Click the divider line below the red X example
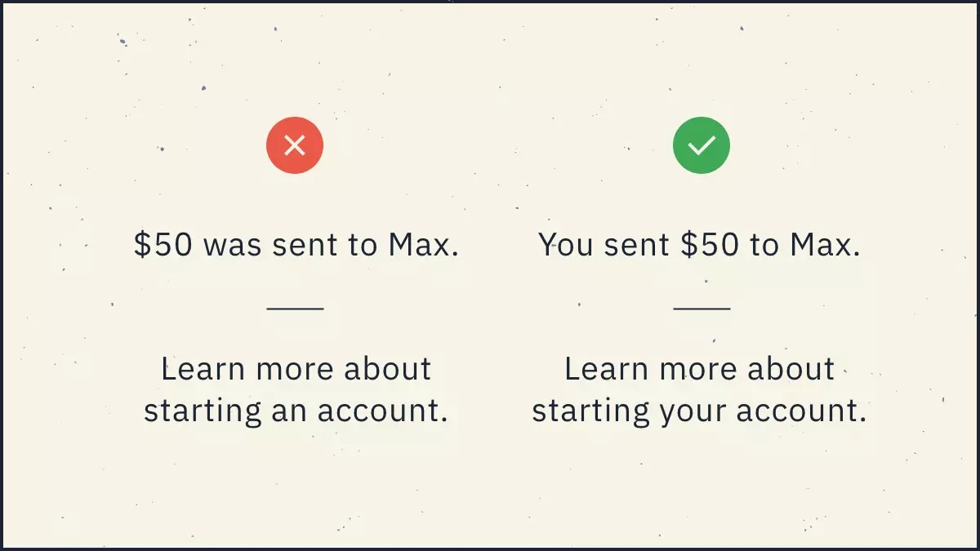Screen dimensions: 980x551 [x=295, y=308]
